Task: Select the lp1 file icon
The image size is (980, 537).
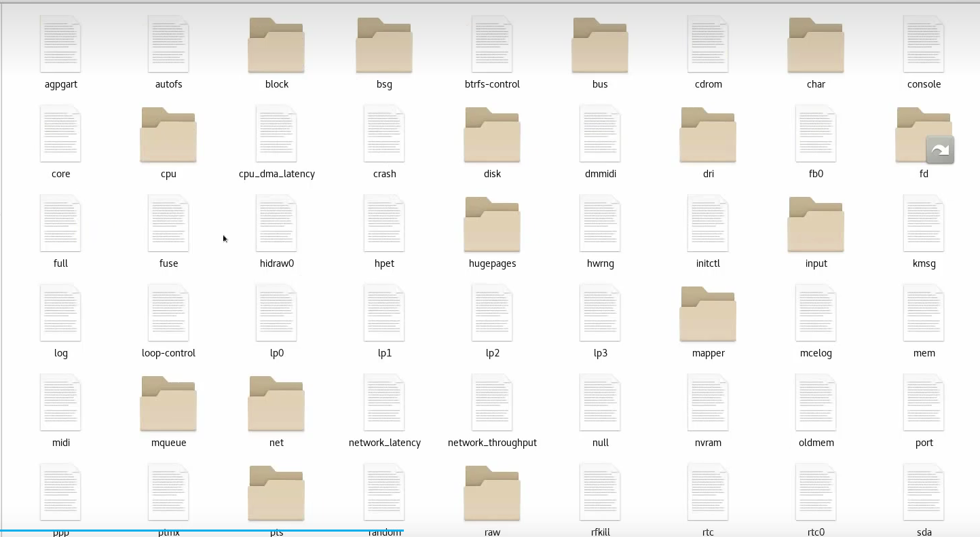Action: click(x=384, y=313)
